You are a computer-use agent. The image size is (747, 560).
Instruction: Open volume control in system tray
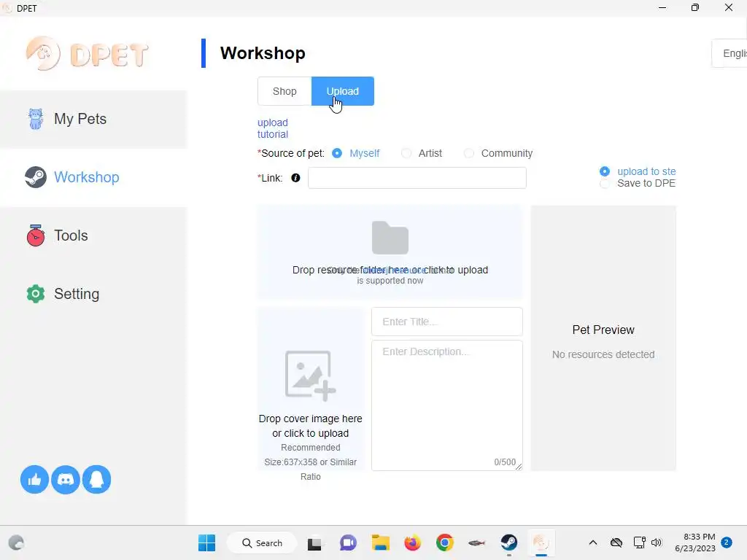tap(657, 542)
